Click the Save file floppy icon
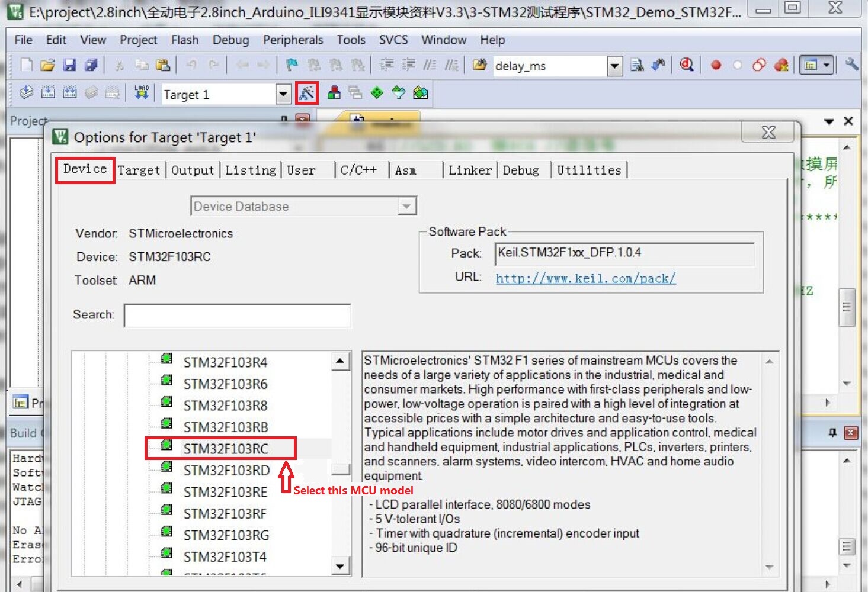This screenshot has height=592, width=868. 69,65
